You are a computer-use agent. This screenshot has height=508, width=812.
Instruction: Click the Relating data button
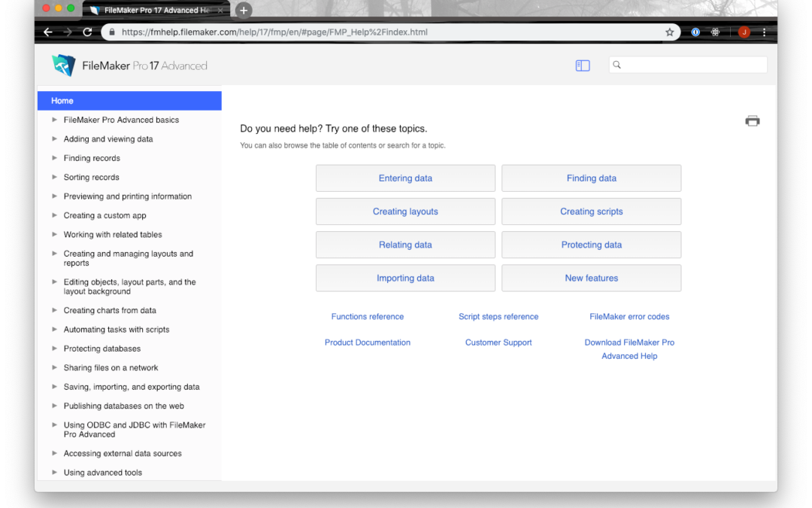[x=405, y=245]
